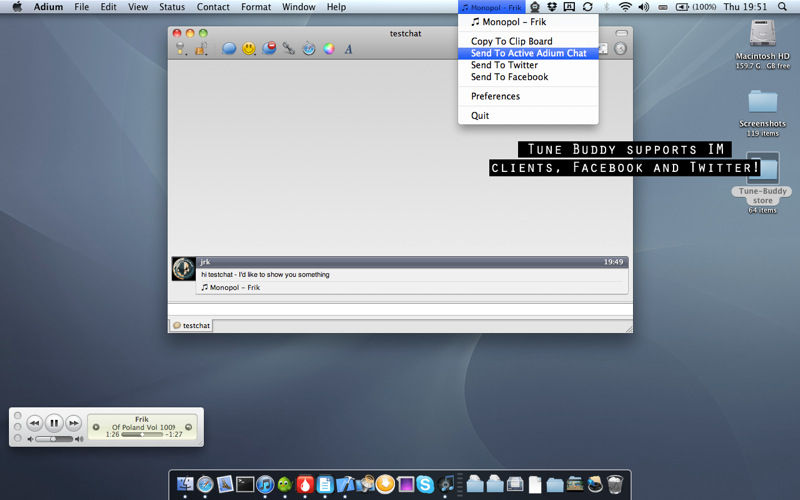Select the testchat tab
Viewport: 800px width, 500px height.
[191, 326]
